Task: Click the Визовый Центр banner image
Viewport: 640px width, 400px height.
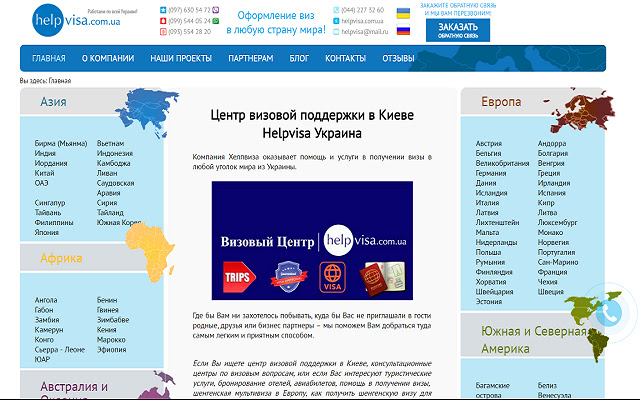Action: (x=312, y=240)
